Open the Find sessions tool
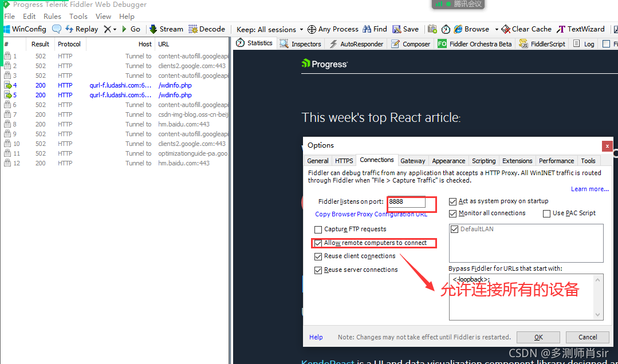The height and width of the screenshot is (364, 618). point(375,29)
